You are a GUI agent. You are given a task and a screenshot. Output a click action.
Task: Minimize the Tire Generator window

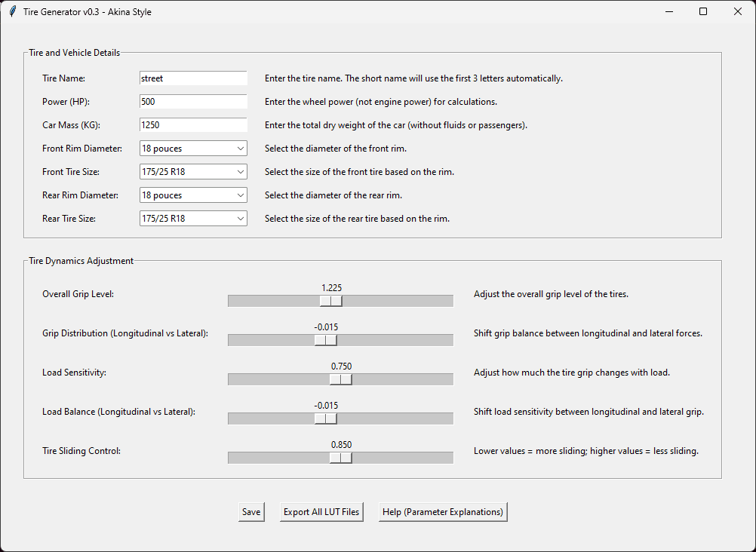[669, 11]
